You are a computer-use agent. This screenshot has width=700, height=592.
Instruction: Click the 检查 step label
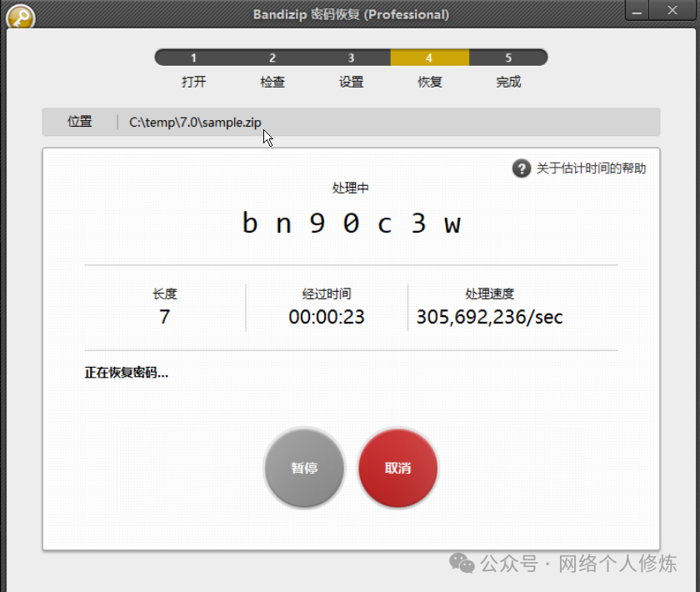[x=272, y=82]
